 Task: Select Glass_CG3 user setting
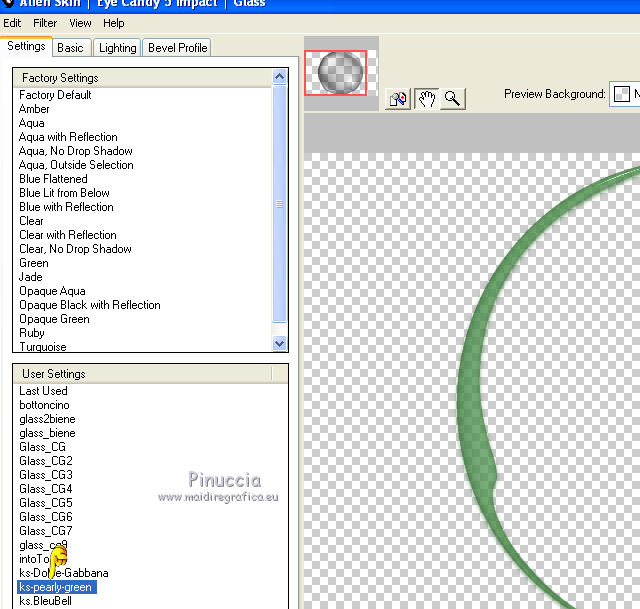[46, 475]
